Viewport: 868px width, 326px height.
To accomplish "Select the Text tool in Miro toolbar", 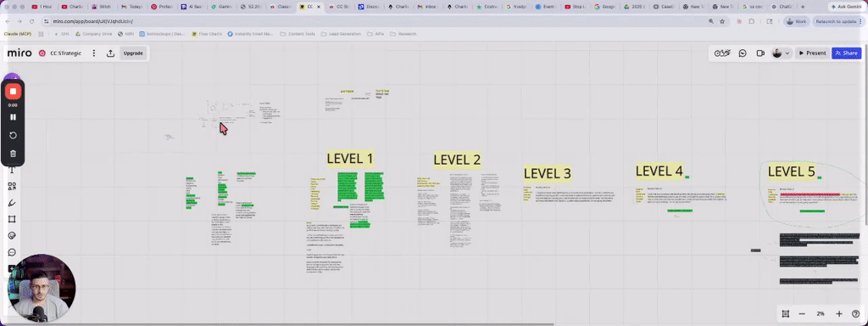I will point(12,170).
